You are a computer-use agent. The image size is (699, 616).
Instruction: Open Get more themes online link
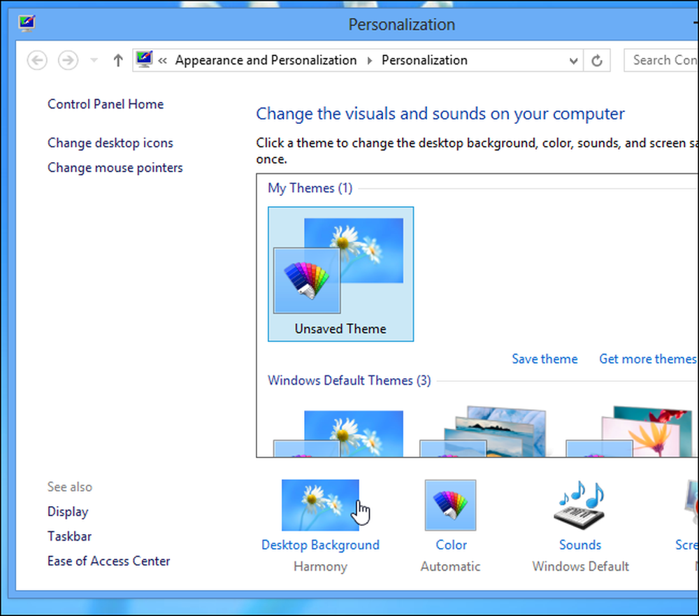tap(649, 359)
